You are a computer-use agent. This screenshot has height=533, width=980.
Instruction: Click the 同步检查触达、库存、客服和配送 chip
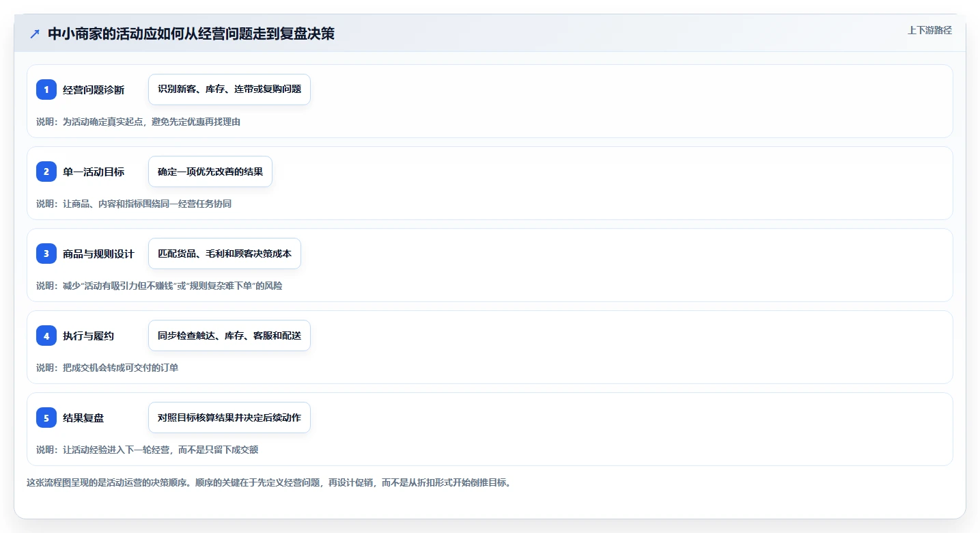229,336
